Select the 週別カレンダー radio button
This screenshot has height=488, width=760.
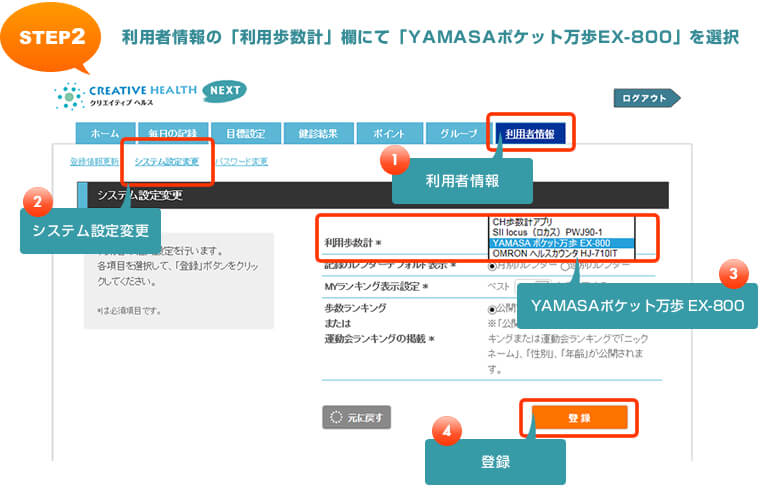[565, 266]
